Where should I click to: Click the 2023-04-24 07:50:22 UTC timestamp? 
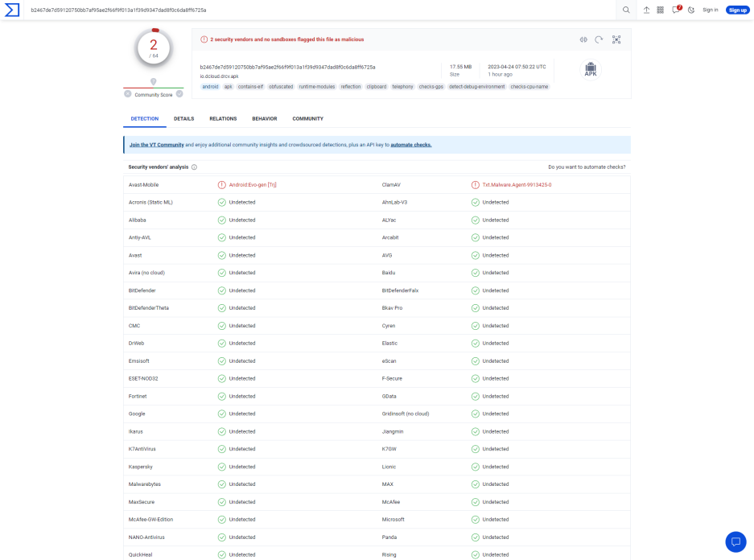point(517,67)
